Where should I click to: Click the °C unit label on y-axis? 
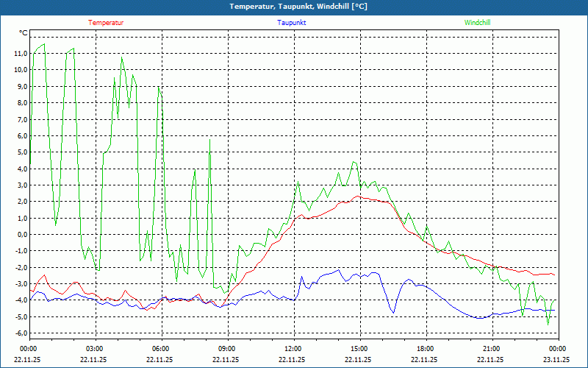(x=23, y=33)
